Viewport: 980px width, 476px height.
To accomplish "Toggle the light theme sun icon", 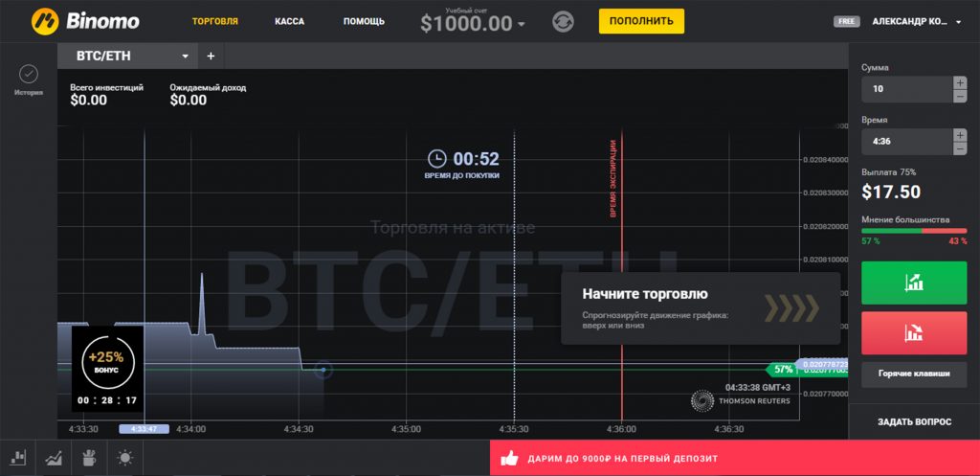I will click(125, 458).
